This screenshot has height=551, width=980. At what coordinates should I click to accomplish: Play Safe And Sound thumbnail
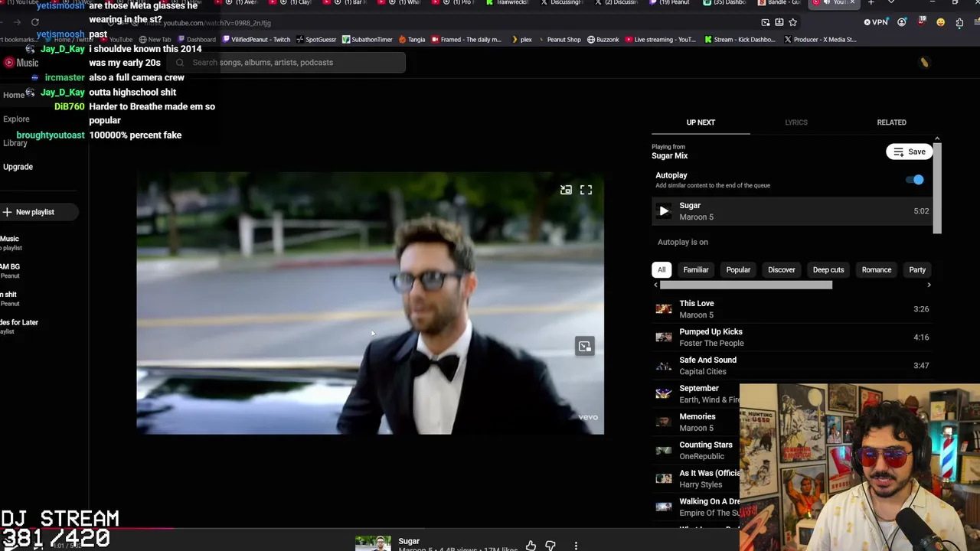664,366
